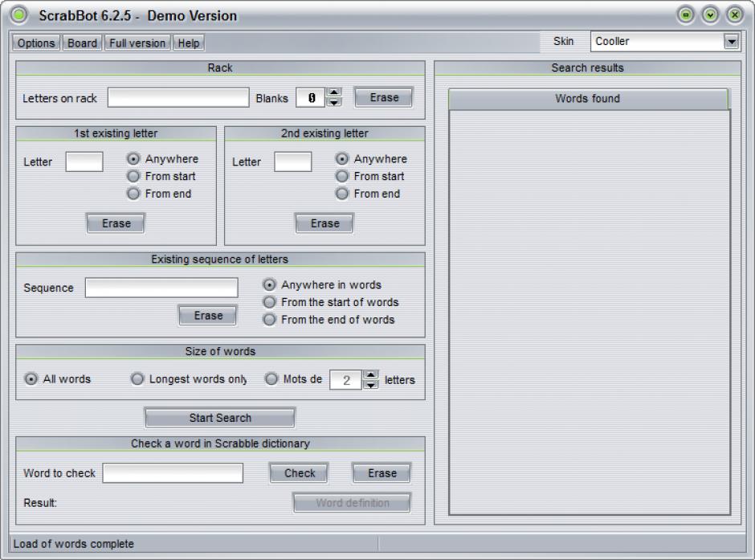Click Erase in Existing sequence section
This screenshot has width=755, height=560.
[x=208, y=316]
